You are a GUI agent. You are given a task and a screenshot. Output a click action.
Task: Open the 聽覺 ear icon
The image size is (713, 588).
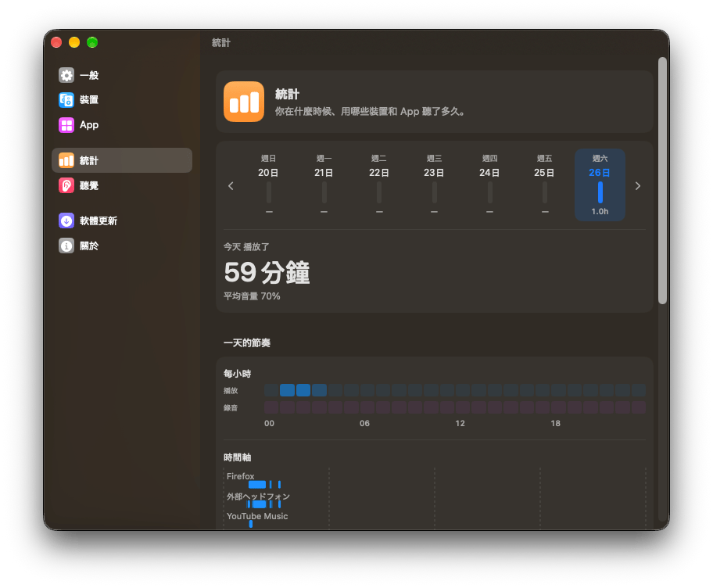click(66, 185)
